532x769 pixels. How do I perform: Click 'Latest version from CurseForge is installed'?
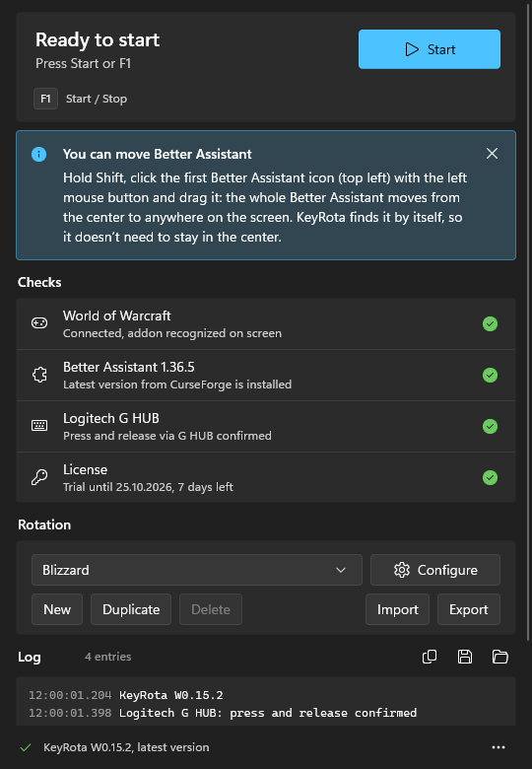pyautogui.click(x=177, y=384)
